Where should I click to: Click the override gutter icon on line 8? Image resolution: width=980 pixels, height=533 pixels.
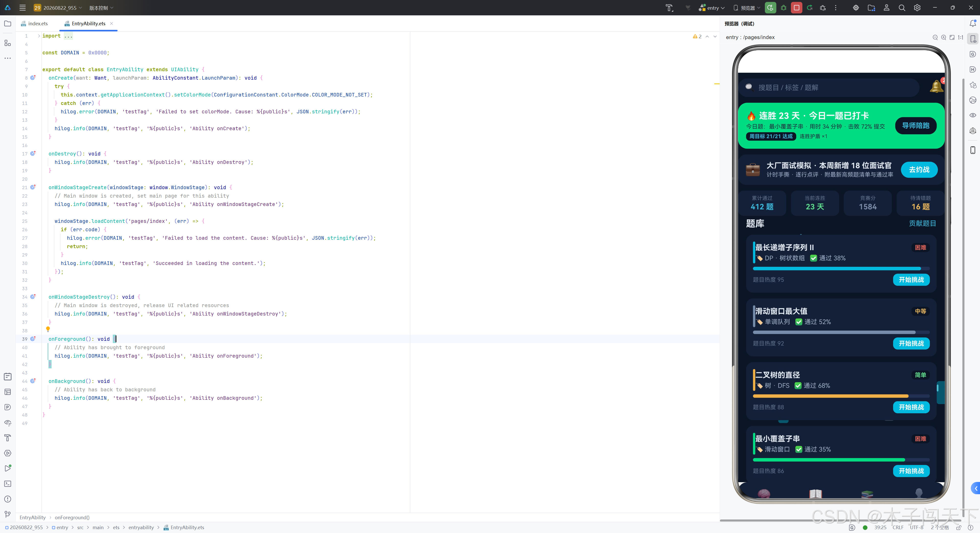pyautogui.click(x=33, y=78)
